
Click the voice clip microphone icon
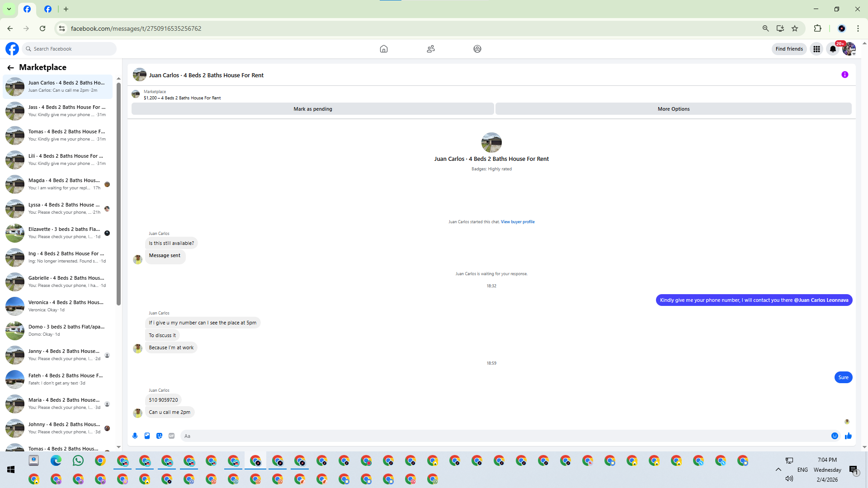tap(135, 436)
